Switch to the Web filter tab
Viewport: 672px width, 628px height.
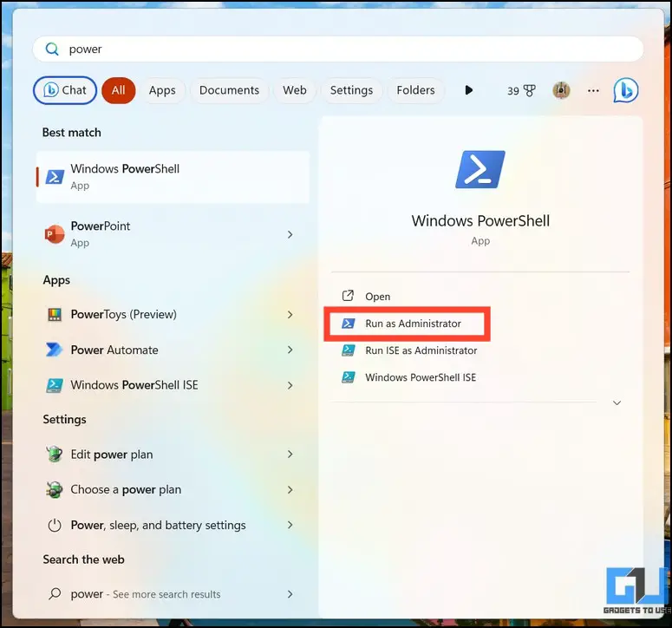[x=295, y=90]
